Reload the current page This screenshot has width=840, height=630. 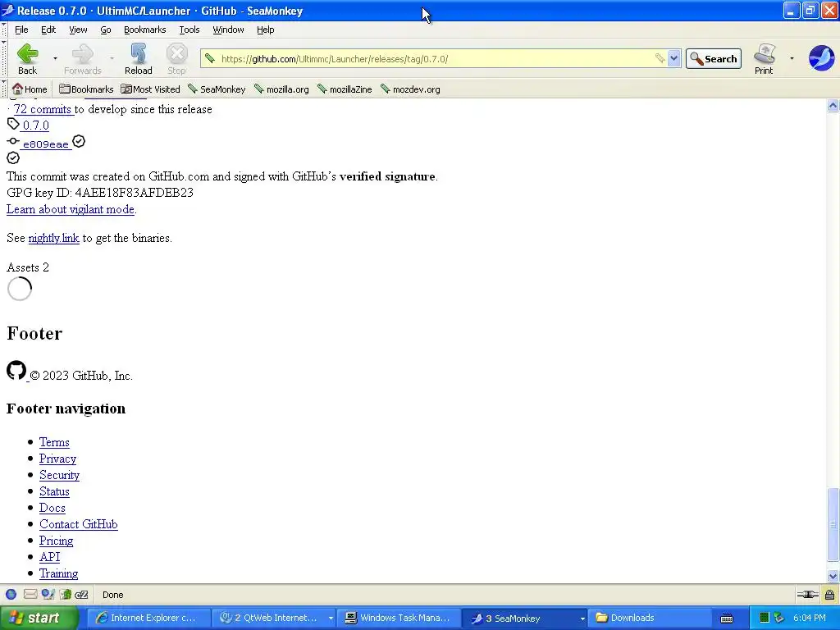pyautogui.click(x=138, y=59)
